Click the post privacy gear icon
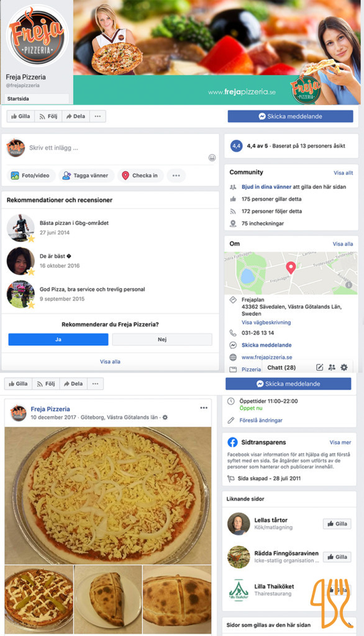 (x=165, y=417)
